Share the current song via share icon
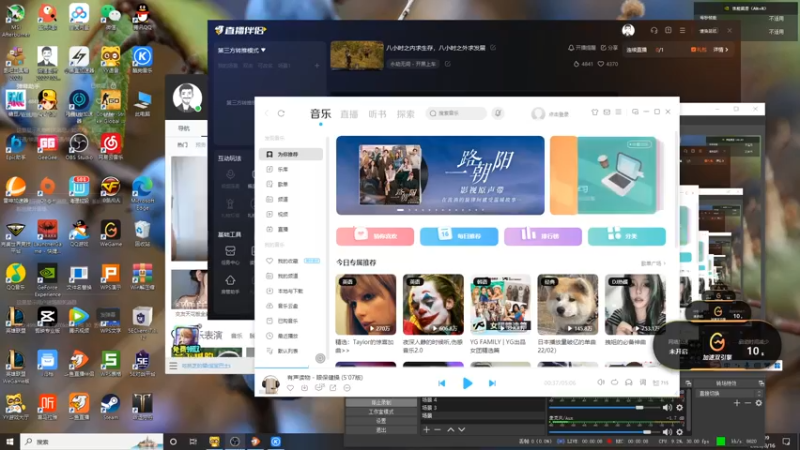The image size is (800, 450). coord(333,388)
